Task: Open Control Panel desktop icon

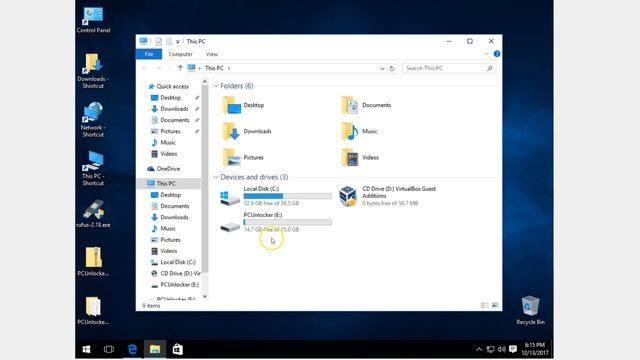Action: tap(93, 19)
